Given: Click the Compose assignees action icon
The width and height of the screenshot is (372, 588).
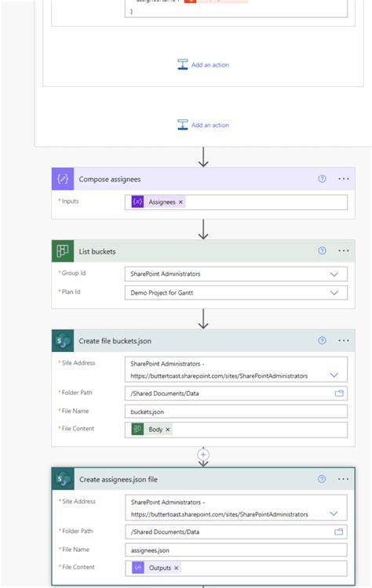Looking at the screenshot, I should 63,180.
